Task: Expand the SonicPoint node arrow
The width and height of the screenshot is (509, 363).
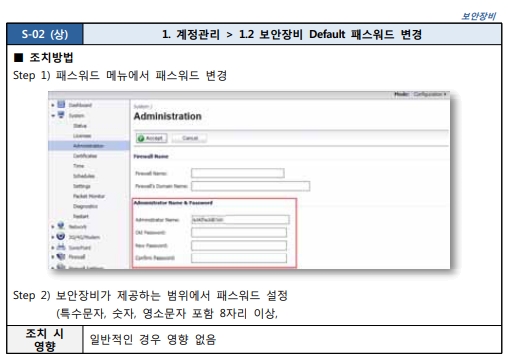Action: pos(53,248)
